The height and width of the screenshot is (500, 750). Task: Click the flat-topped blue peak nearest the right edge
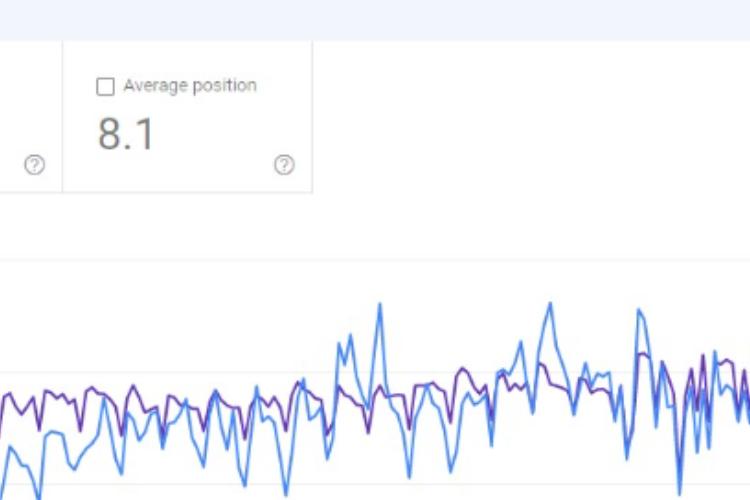click(640, 312)
